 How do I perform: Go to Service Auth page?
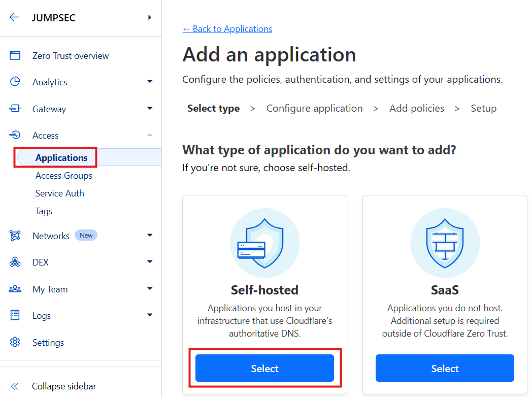coord(60,193)
